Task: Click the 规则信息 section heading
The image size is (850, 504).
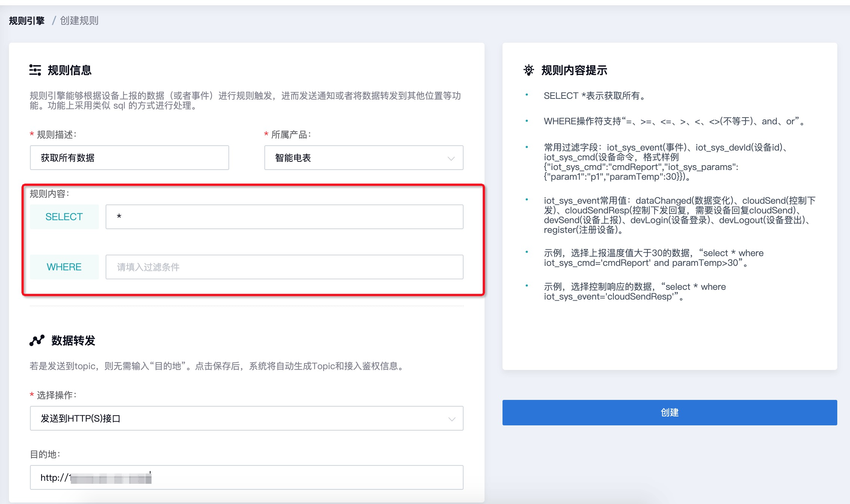Action: click(x=70, y=70)
